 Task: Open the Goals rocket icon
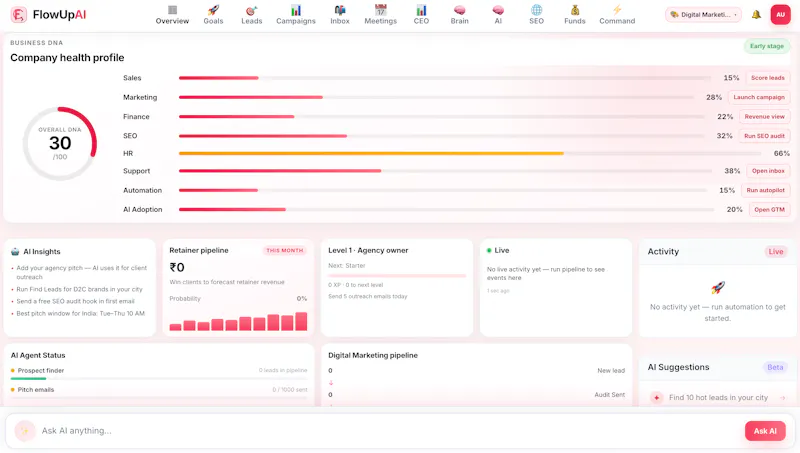(213, 10)
